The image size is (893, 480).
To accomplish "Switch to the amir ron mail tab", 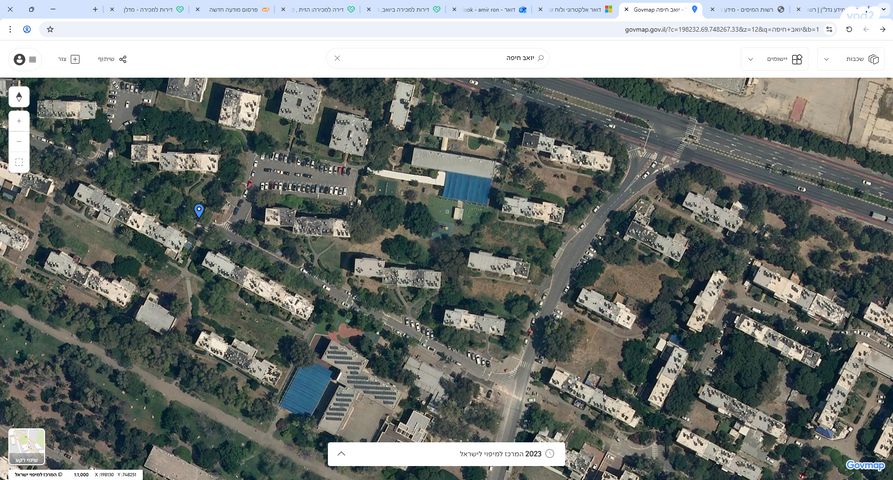I will (x=490, y=9).
